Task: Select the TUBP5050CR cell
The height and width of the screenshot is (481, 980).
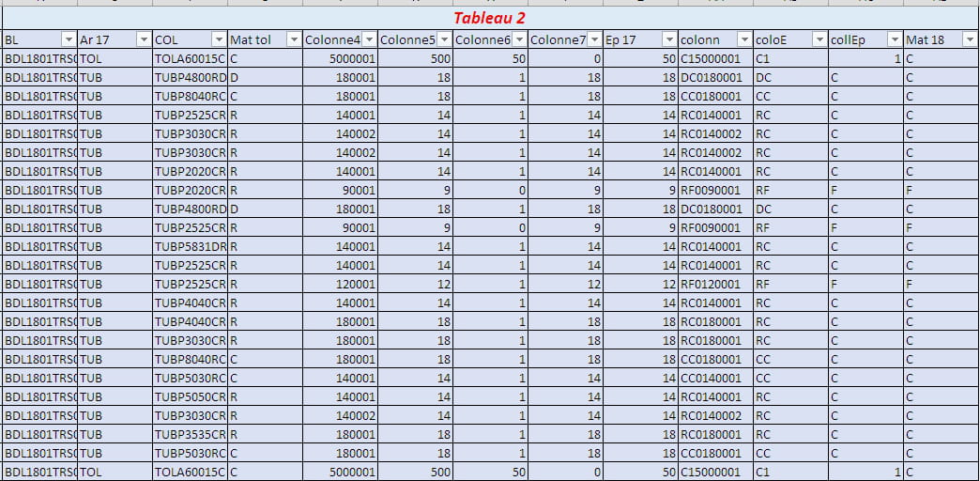Action: 190,396
